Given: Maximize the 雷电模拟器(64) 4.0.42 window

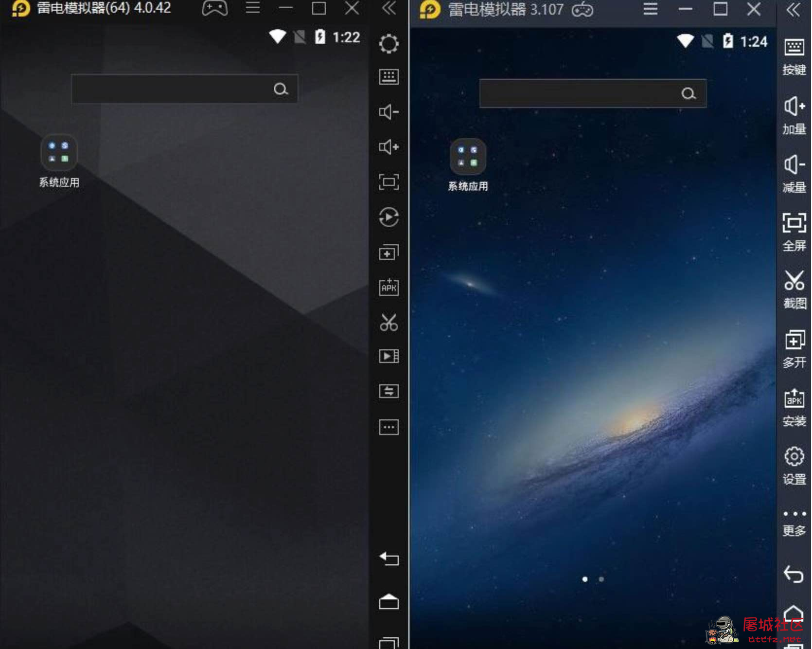Looking at the screenshot, I should point(319,8).
